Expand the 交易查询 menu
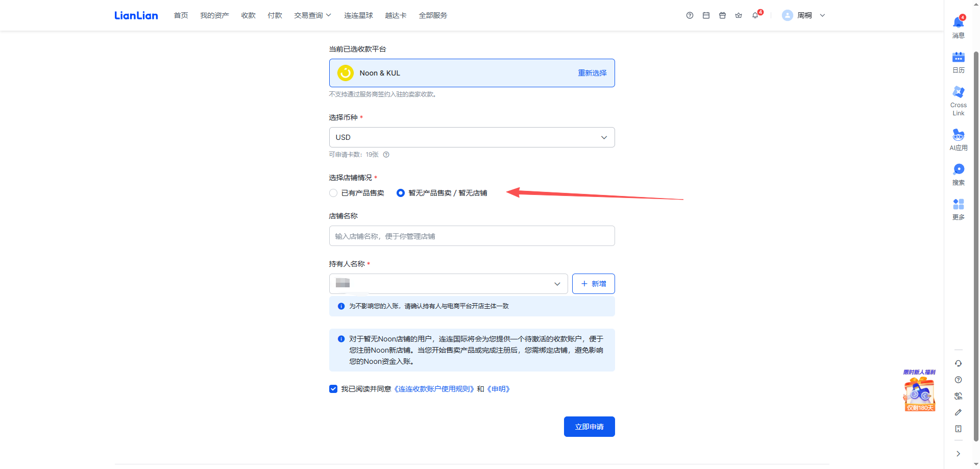 click(x=313, y=15)
